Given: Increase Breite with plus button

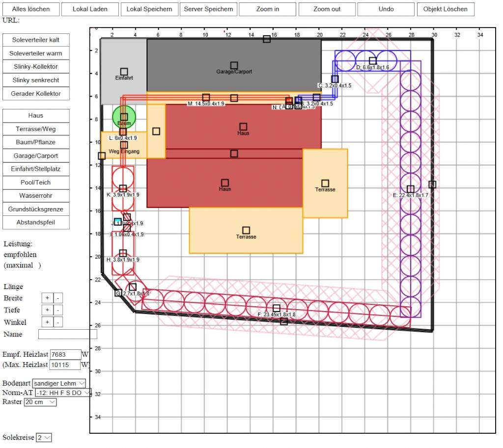Looking at the screenshot, I should click(x=47, y=298).
